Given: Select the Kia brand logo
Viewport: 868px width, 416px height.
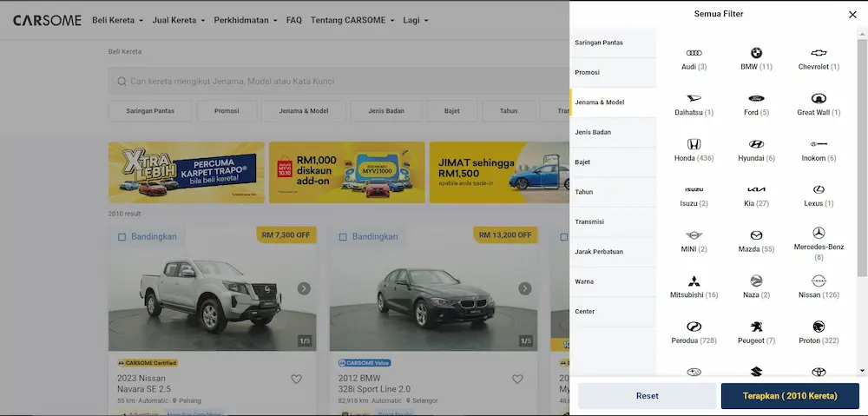Looking at the screenshot, I should click(x=756, y=189).
